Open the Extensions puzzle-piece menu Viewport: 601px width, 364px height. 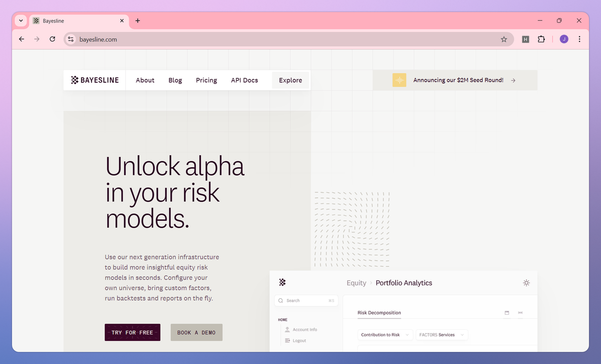click(x=541, y=39)
